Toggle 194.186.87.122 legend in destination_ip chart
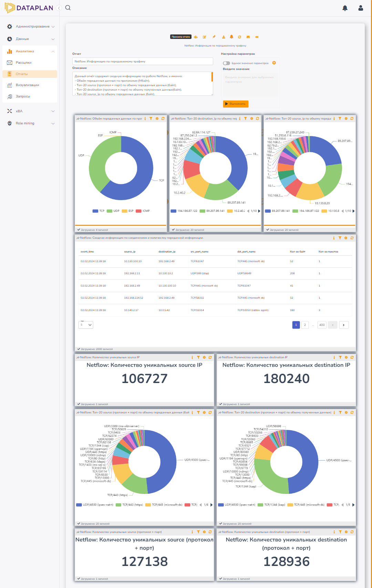Screen dimensions: 372x588 pyautogui.click(x=184, y=211)
